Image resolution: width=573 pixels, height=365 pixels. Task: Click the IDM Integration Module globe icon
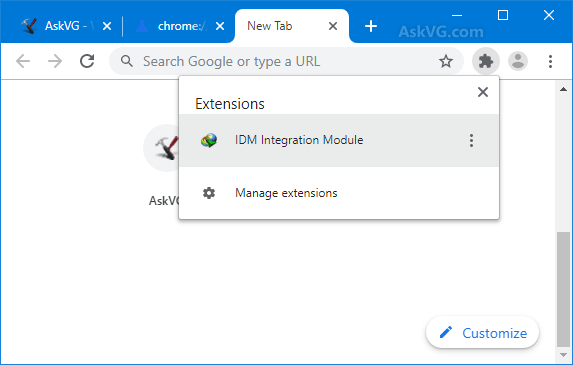(209, 140)
